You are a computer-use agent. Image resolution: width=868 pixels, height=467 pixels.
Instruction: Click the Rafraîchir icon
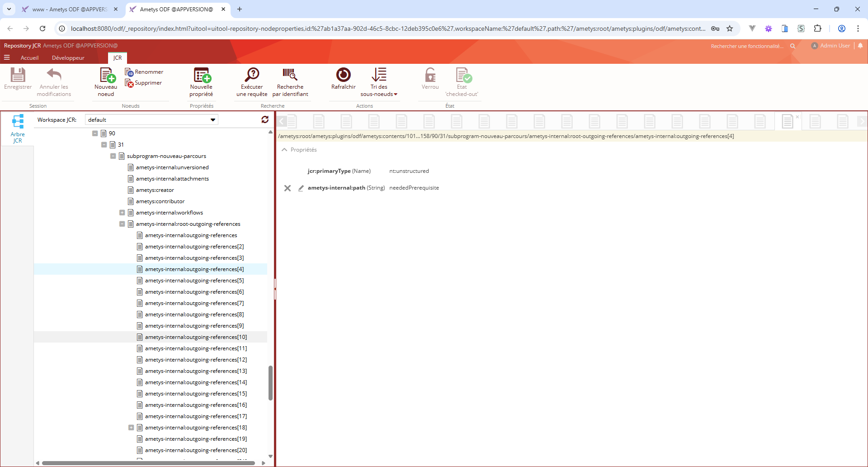point(343,76)
